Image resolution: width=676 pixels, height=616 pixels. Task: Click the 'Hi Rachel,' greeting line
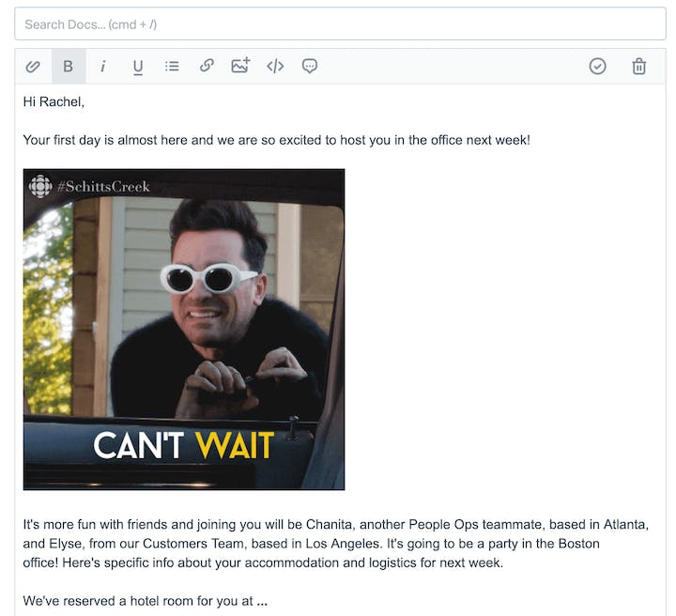click(x=54, y=101)
